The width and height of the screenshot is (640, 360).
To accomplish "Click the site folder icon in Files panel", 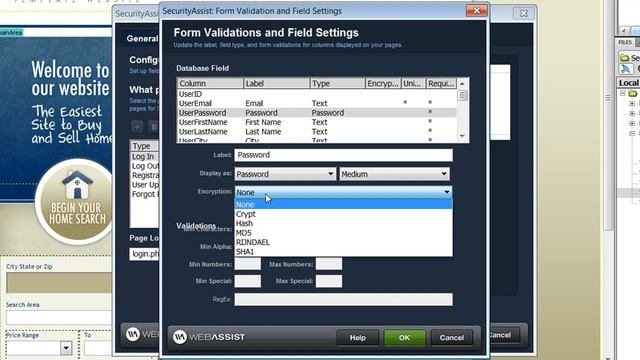I will [624, 58].
